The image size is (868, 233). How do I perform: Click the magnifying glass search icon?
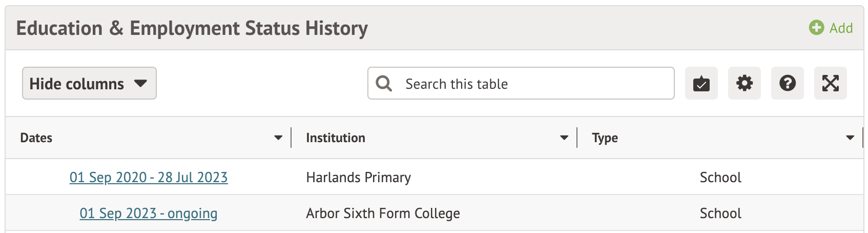click(384, 84)
